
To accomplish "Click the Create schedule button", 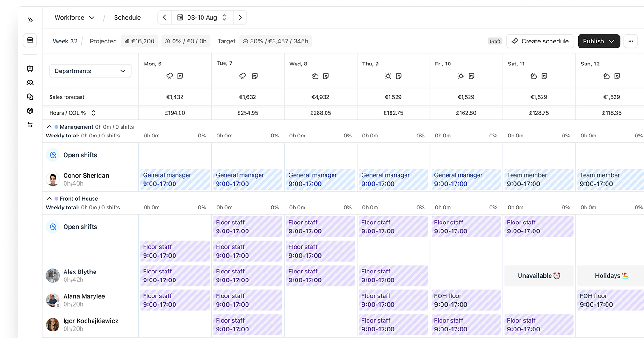I will coord(540,41).
